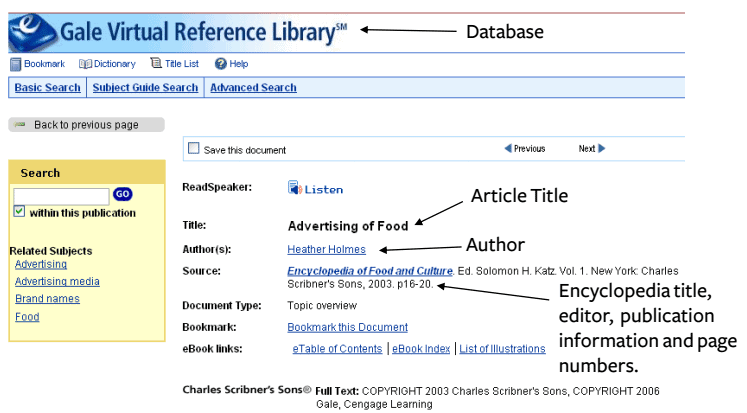Click the Related Subjects heading

(51, 251)
